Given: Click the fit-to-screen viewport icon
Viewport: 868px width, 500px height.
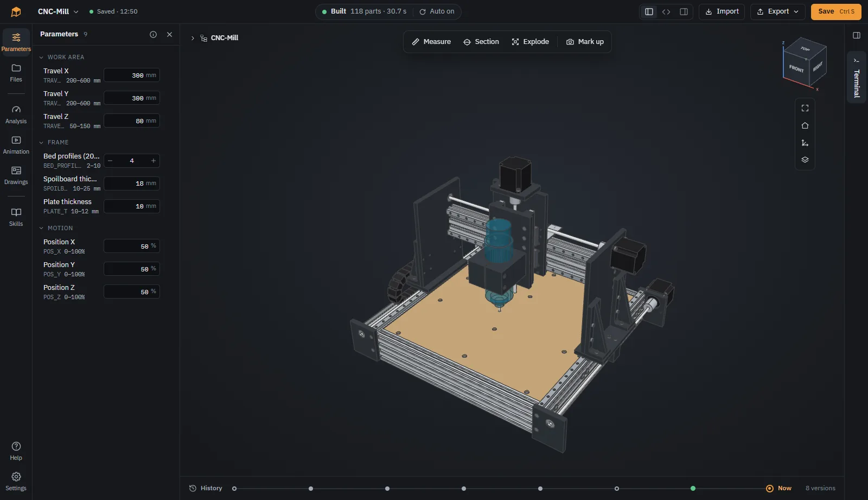Looking at the screenshot, I should (x=805, y=108).
